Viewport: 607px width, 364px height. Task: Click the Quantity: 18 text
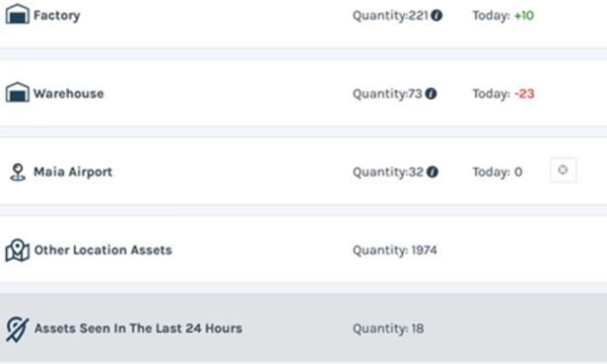[388, 328]
